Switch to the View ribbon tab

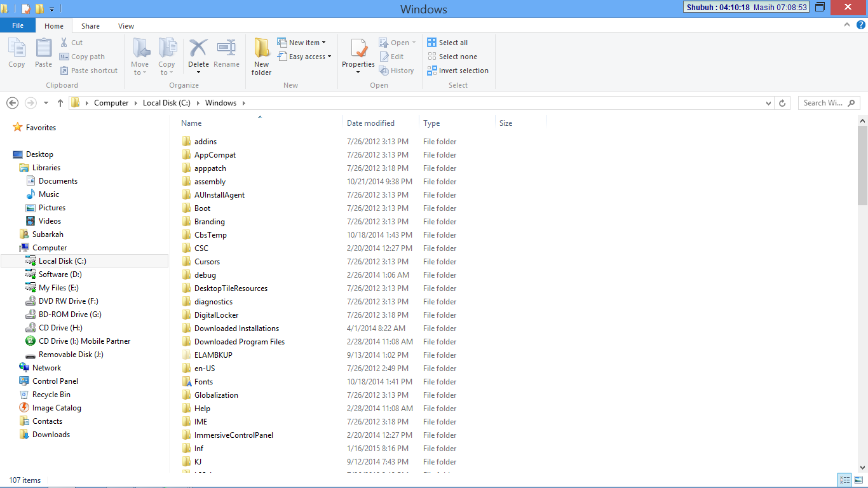click(126, 26)
